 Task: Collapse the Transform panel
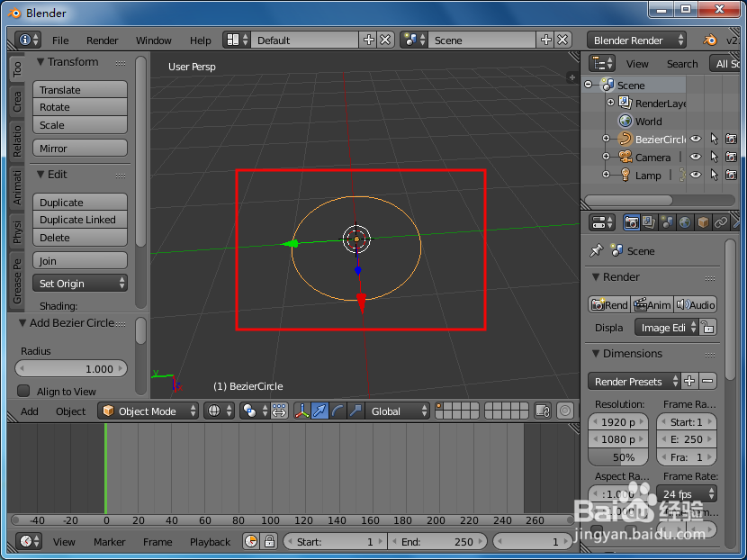[x=41, y=62]
